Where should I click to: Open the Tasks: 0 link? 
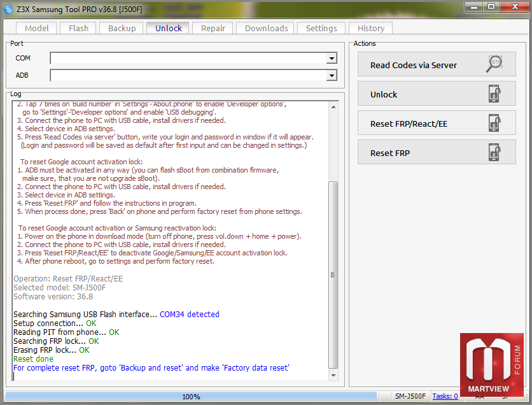click(x=445, y=396)
